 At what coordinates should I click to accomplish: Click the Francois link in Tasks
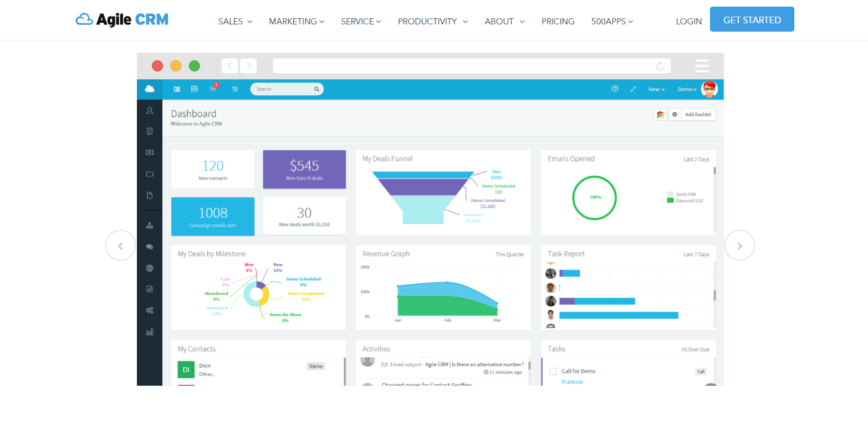click(572, 382)
